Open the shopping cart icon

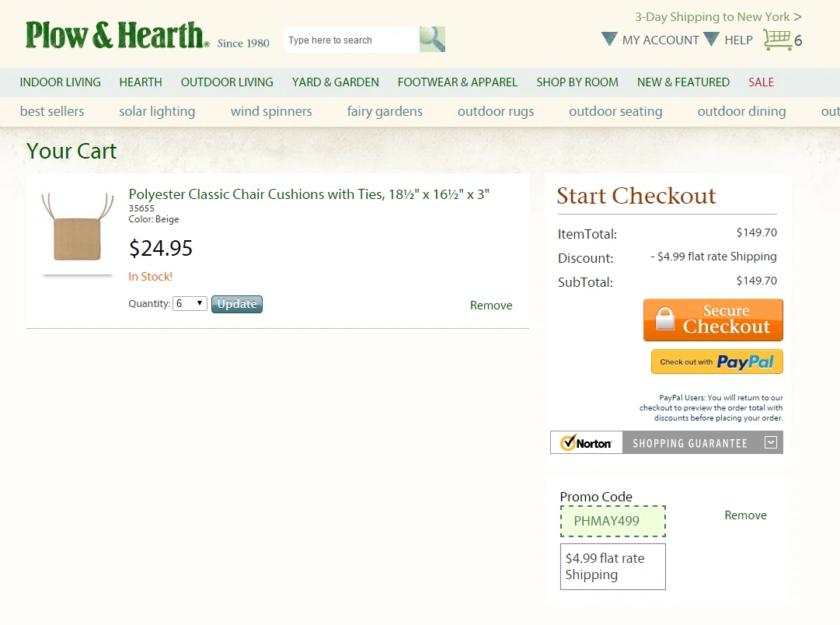(777, 40)
